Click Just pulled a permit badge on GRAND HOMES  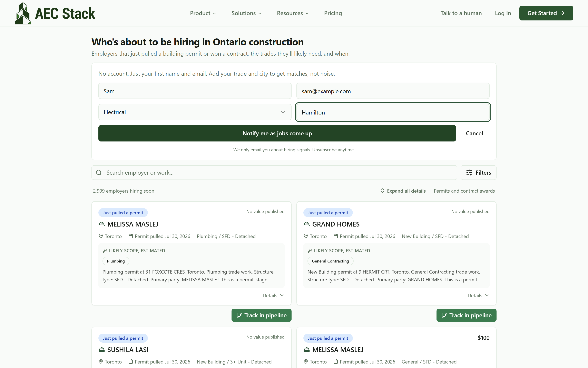pyautogui.click(x=328, y=212)
